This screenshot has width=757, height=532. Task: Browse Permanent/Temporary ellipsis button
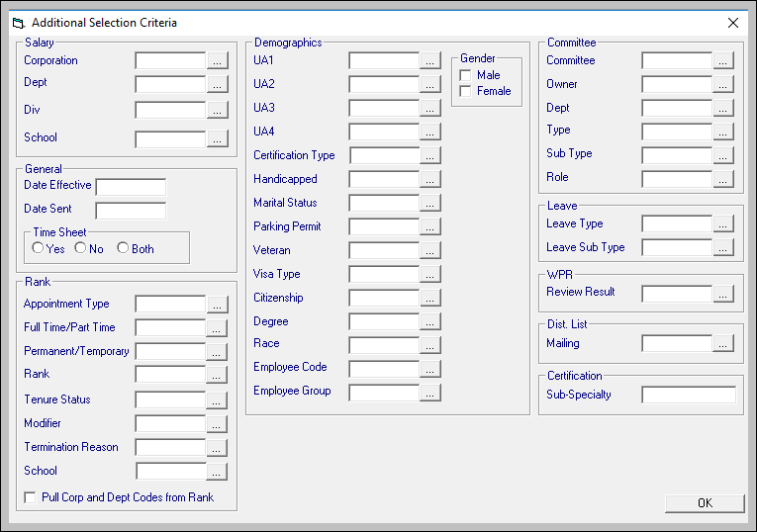point(217,352)
